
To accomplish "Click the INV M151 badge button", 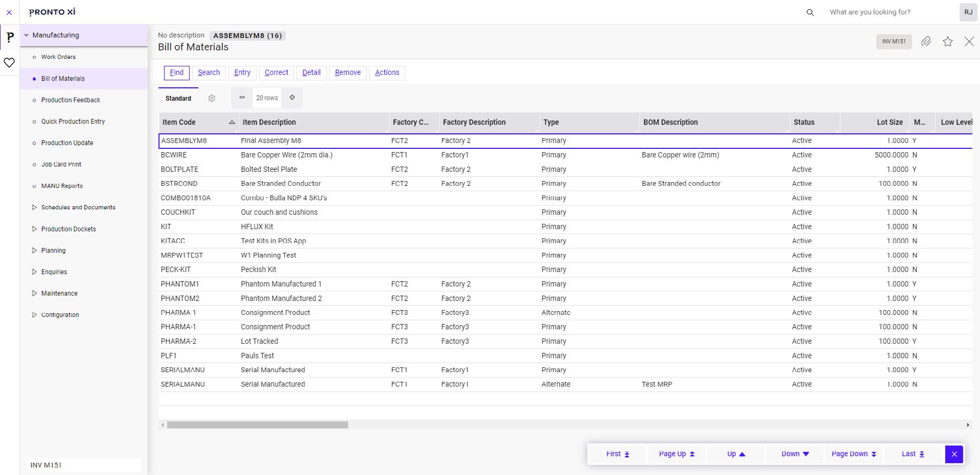I will 894,41.
